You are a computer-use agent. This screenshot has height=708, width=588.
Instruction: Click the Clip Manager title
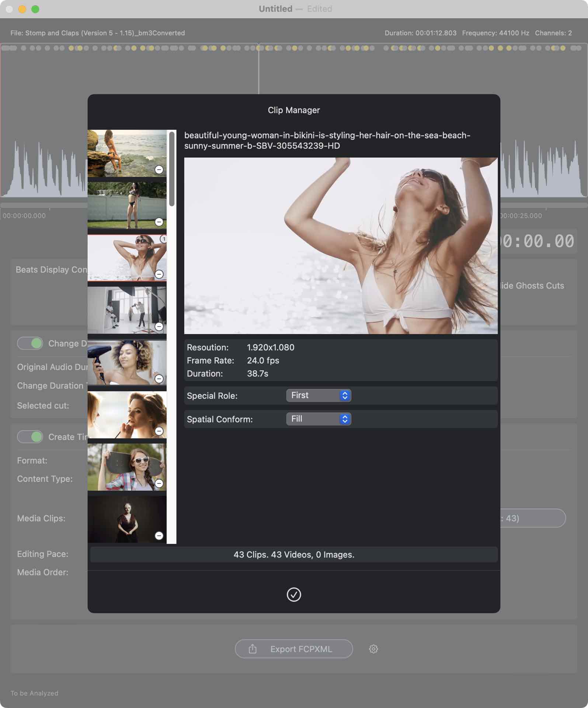pos(294,110)
